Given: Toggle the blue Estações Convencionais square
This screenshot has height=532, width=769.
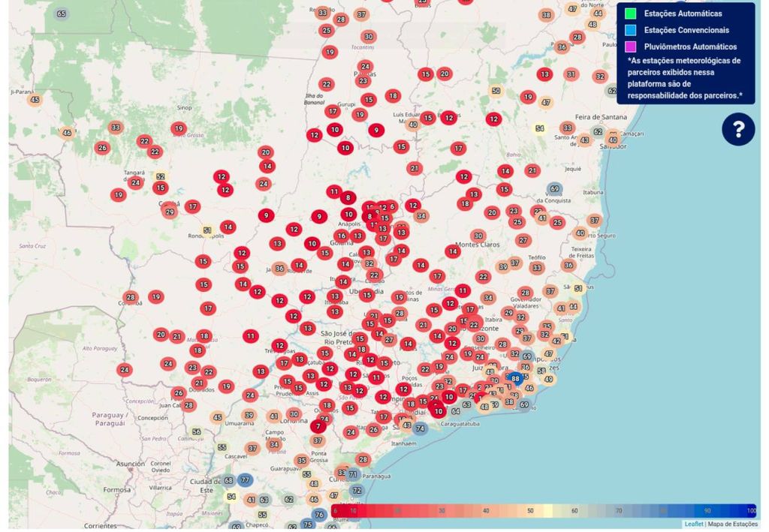Looking at the screenshot, I should click(630, 30).
